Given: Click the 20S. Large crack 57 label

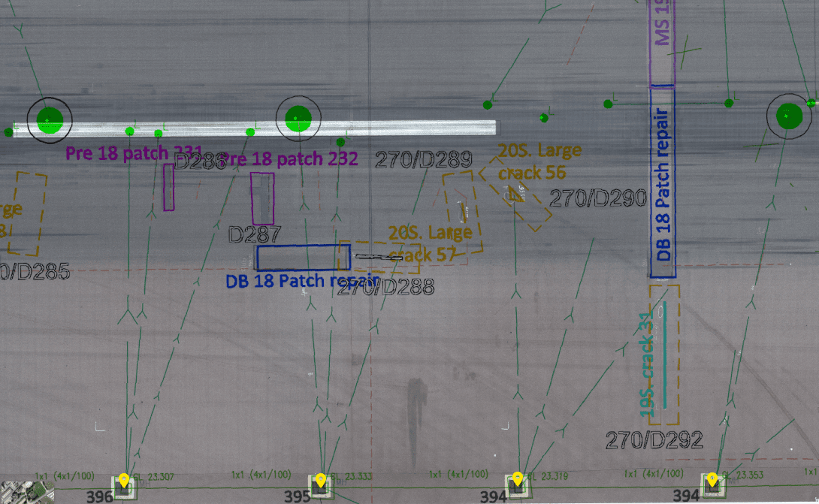Looking at the screenshot, I should pos(431,243).
